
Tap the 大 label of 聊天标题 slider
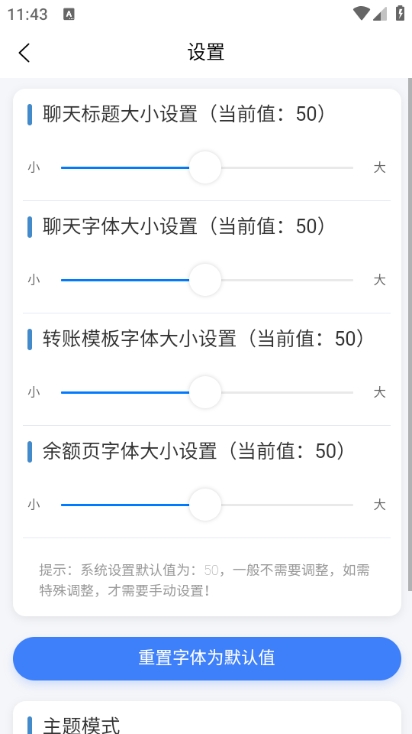point(379,168)
